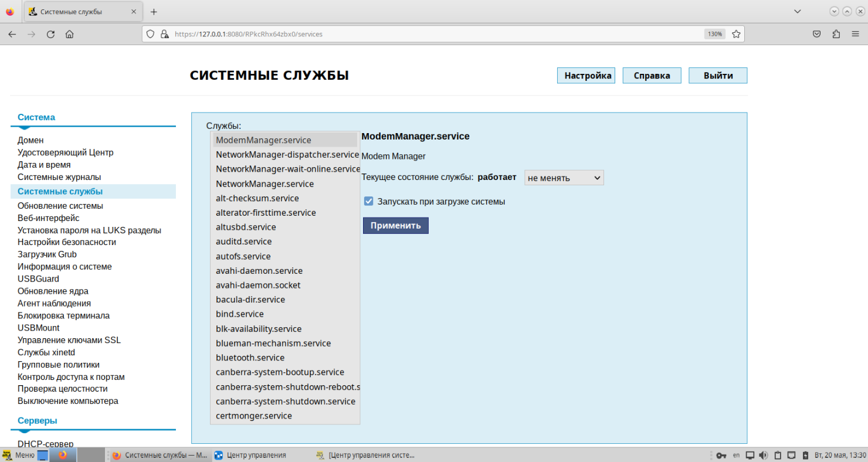Open the Справка button
Image resolution: width=868 pixels, height=462 pixels.
point(652,76)
